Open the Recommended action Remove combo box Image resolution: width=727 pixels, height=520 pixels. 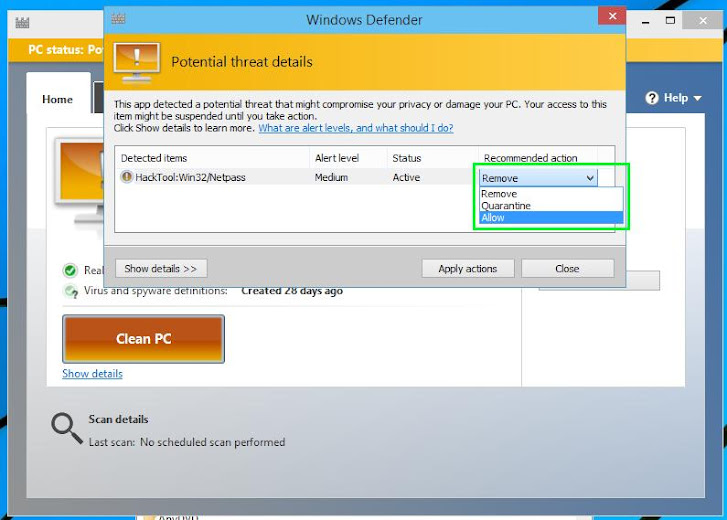538,178
